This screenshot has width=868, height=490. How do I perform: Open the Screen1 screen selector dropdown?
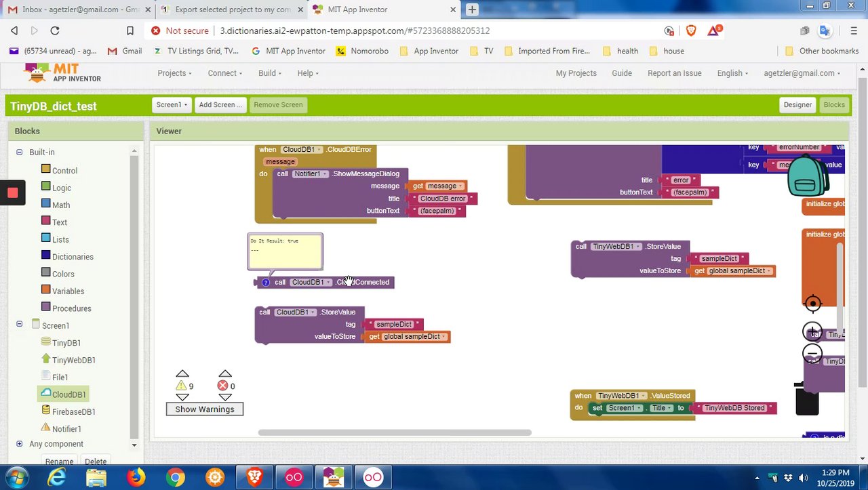[172, 104]
